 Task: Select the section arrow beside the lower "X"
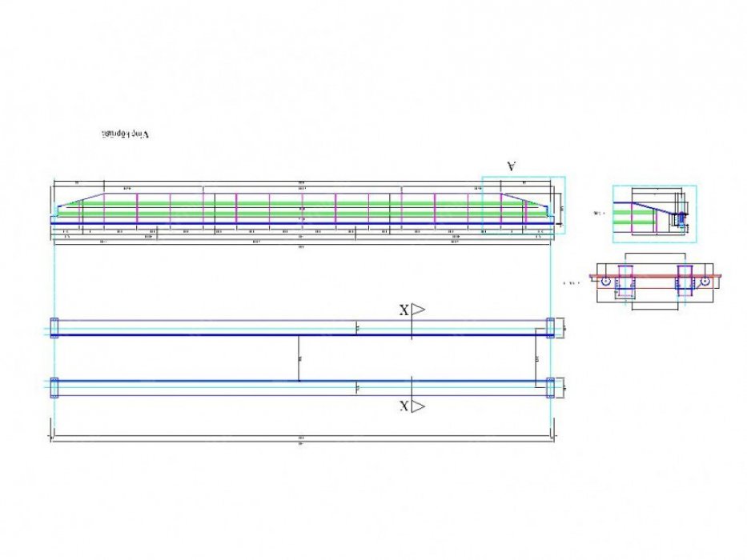(418, 406)
